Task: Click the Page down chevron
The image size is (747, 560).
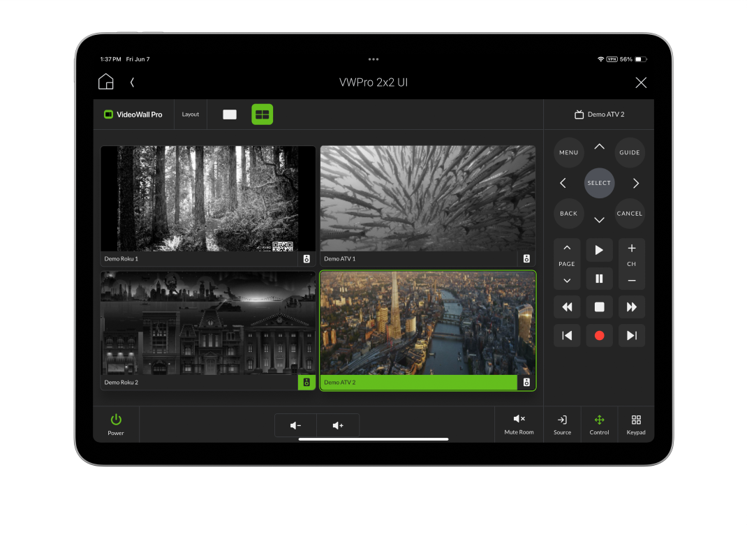Action: (567, 279)
